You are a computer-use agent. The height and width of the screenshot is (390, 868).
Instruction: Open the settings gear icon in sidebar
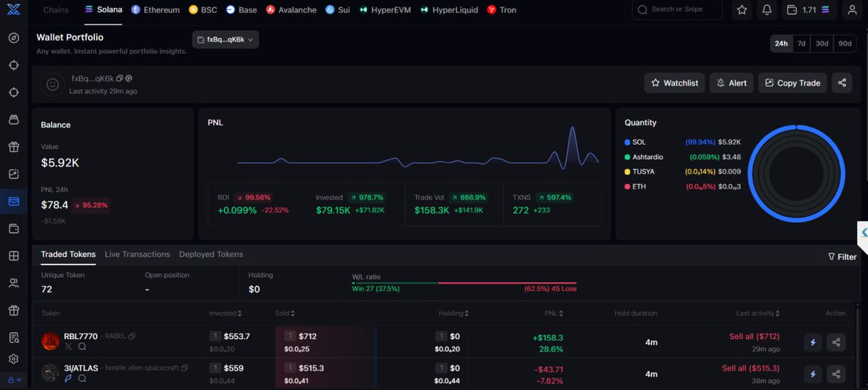(13, 359)
